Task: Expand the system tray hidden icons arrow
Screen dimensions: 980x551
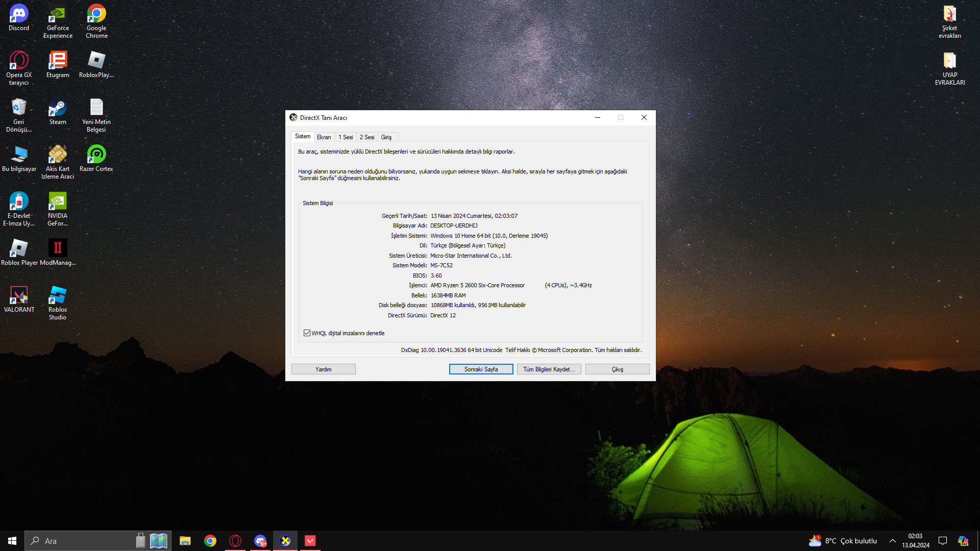Action: click(892, 541)
